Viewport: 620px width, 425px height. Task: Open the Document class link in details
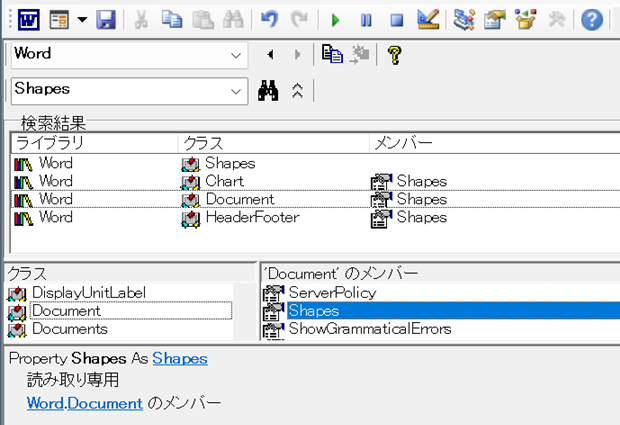(105, 403)
